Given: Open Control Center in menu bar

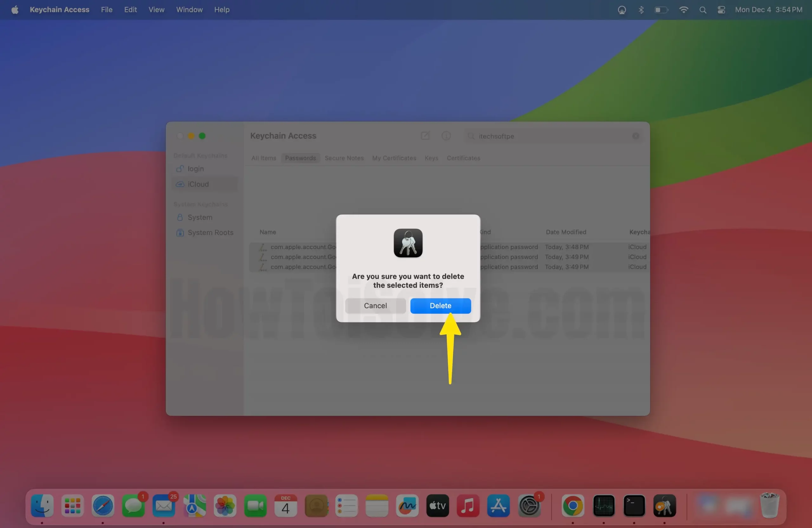Looking at the screenshot, I should click(x=721, y=10).
